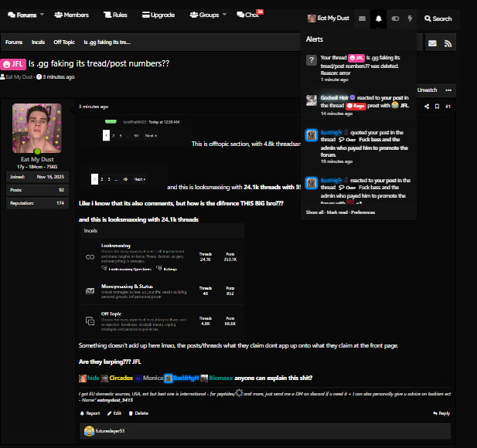Share this post via share icon
Viewport: 477px width, 448px height.
pyautogui.click(x=424, y=106)
